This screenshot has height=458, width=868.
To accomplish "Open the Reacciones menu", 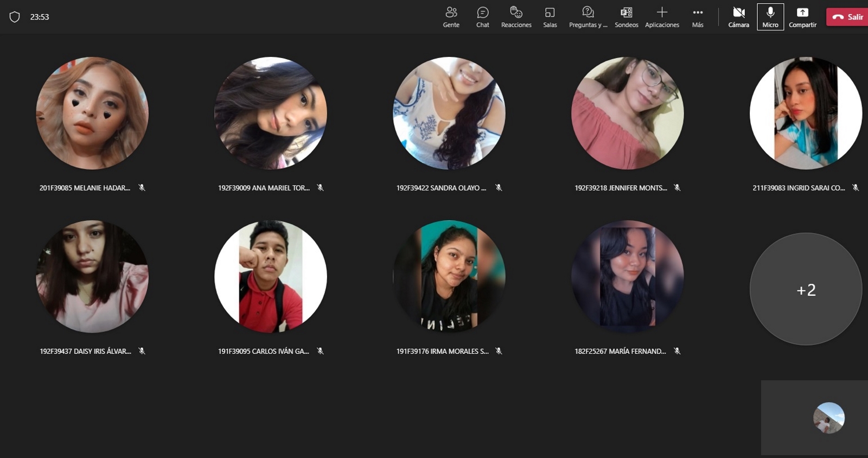I will [516, 17].
